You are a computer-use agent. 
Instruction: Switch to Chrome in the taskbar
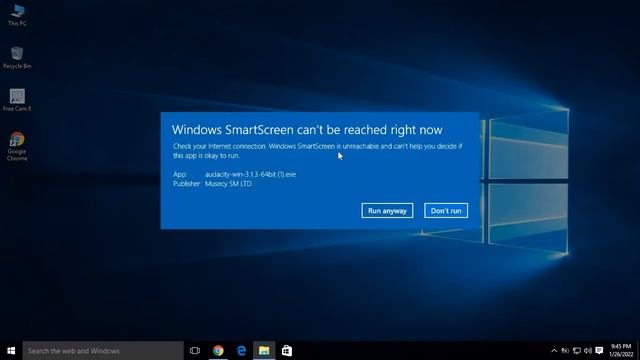[218, 351]
